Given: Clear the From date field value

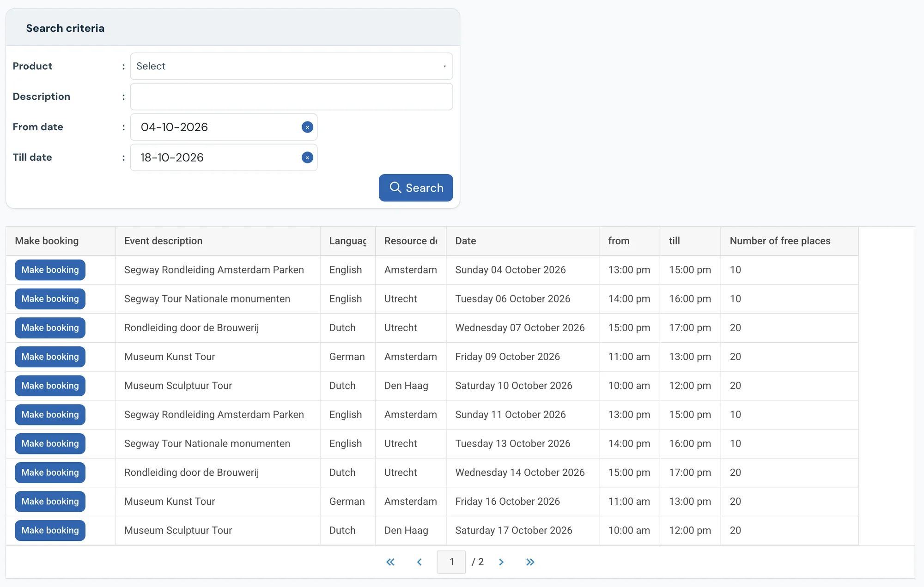Looking at the screenshot, I should 307,127.
